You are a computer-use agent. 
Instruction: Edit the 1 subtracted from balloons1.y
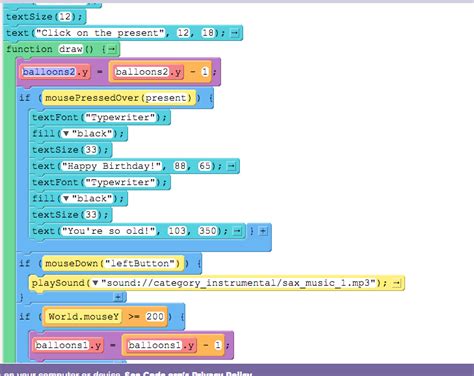(218, 345)
